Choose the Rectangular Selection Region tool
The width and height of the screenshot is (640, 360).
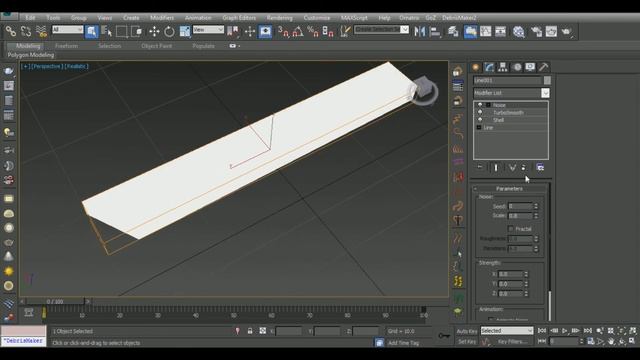pos(121,31)
